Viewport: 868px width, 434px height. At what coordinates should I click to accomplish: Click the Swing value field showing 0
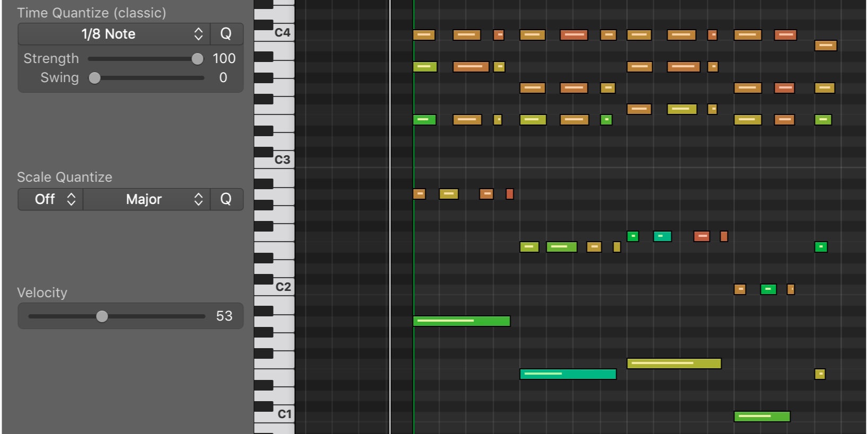point(223,78)
